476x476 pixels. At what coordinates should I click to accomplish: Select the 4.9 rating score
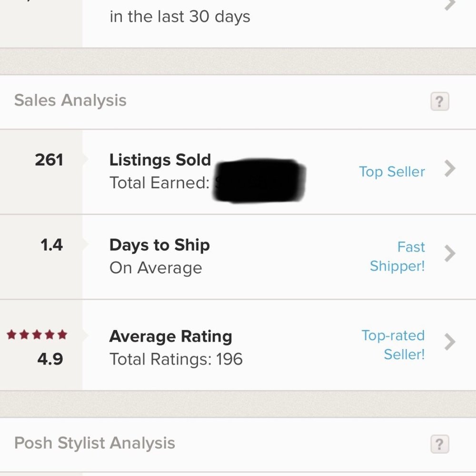(x=50, y=358)
